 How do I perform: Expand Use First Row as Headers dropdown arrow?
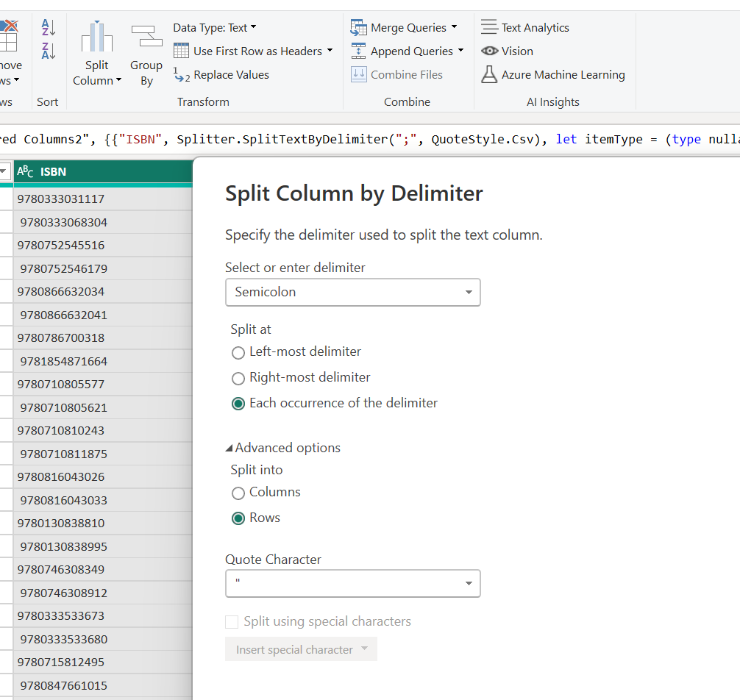coord(330,50)
